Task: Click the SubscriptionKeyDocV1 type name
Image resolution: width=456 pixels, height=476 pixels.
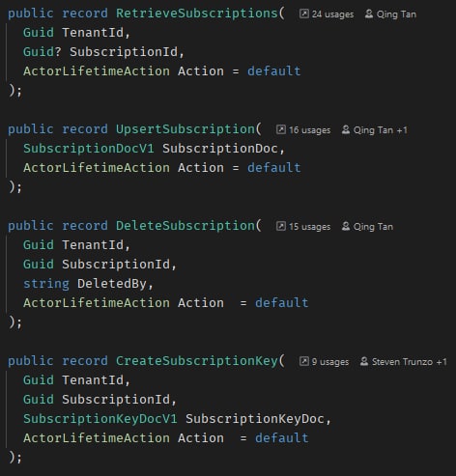Action: [x=100, y=419]
